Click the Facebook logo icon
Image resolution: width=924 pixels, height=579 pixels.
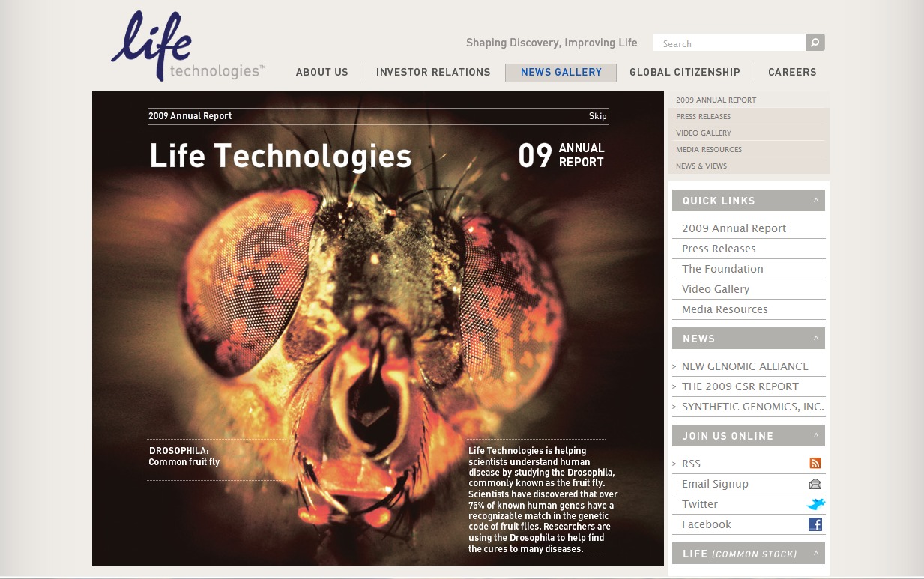[x=815, y=524]
